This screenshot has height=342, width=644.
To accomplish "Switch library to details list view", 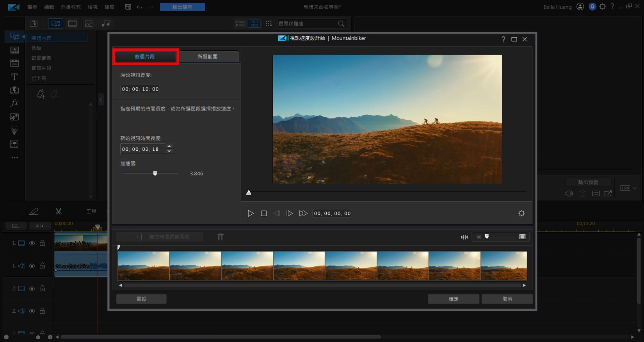I will (240, 24).
